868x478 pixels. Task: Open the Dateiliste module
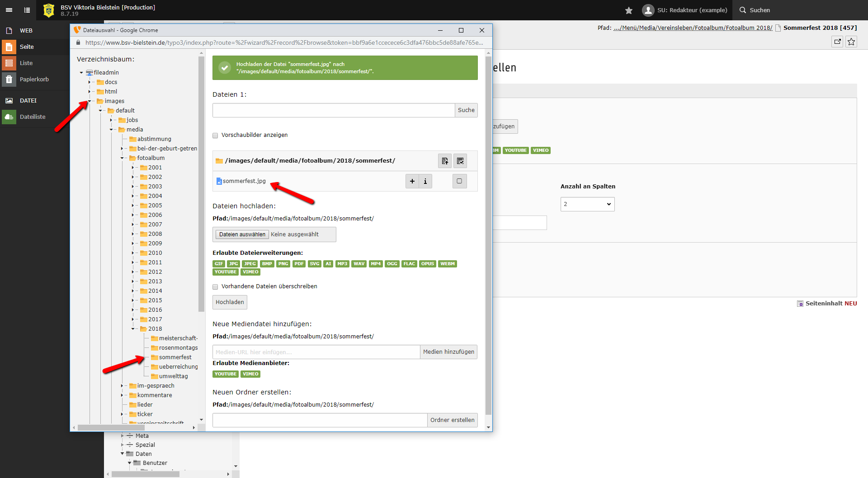(33, 117)
